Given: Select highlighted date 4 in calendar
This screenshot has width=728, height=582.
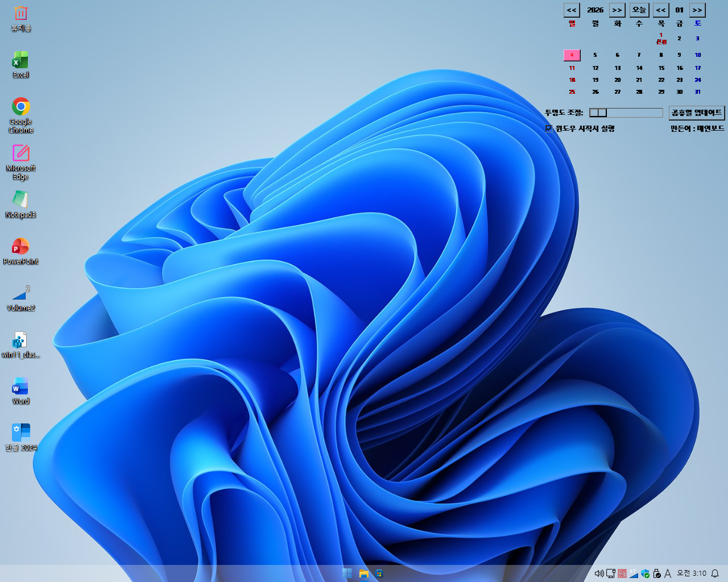Looking at the screenshot, I should (572, 55).
